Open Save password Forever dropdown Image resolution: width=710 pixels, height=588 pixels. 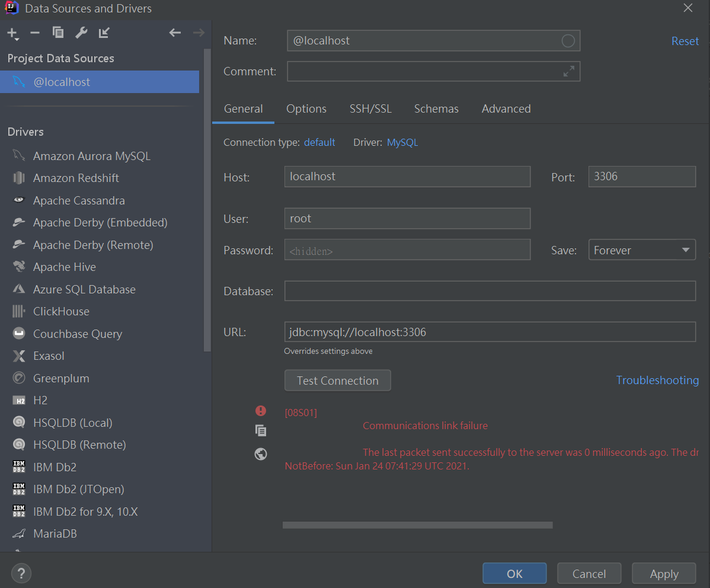[642, 250]
